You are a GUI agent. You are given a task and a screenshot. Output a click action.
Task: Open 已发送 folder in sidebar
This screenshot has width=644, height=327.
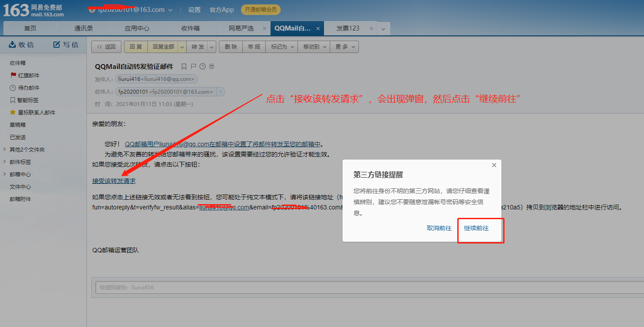coord(18,137)
